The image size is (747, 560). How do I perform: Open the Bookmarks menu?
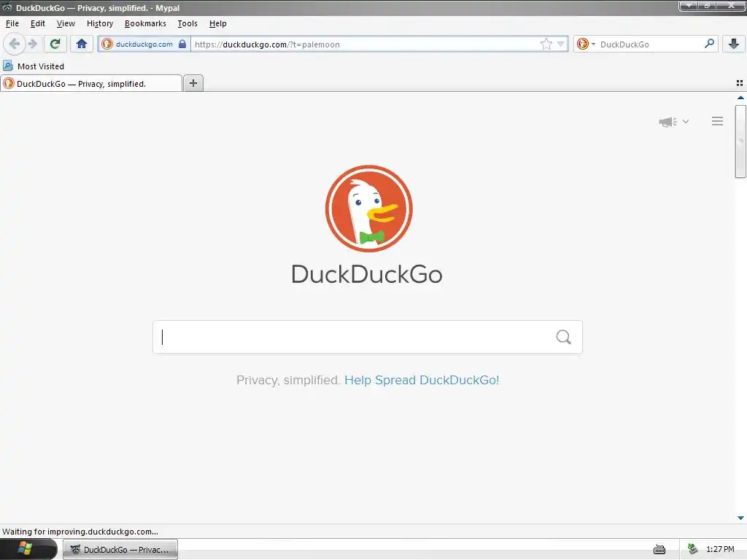[x=145, y=23]
